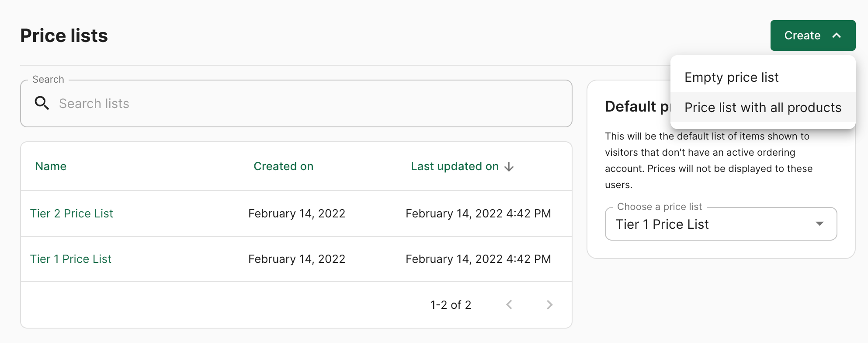Sort table by Created on column
Screen dimensions: 868x343
point(283,166)
